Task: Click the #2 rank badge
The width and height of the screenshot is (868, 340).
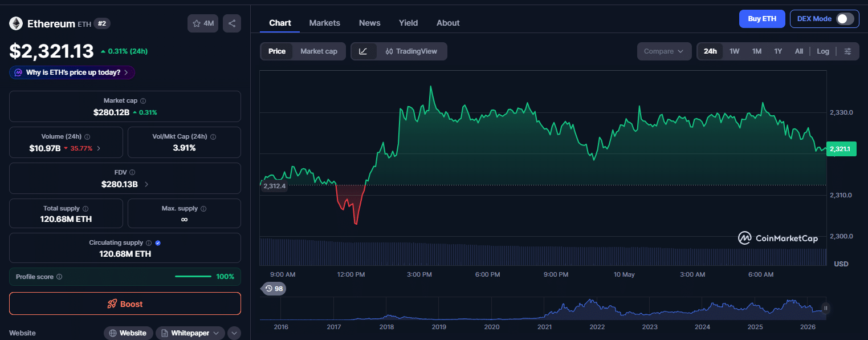Action: pyautogui.click(x=102, y=23)
